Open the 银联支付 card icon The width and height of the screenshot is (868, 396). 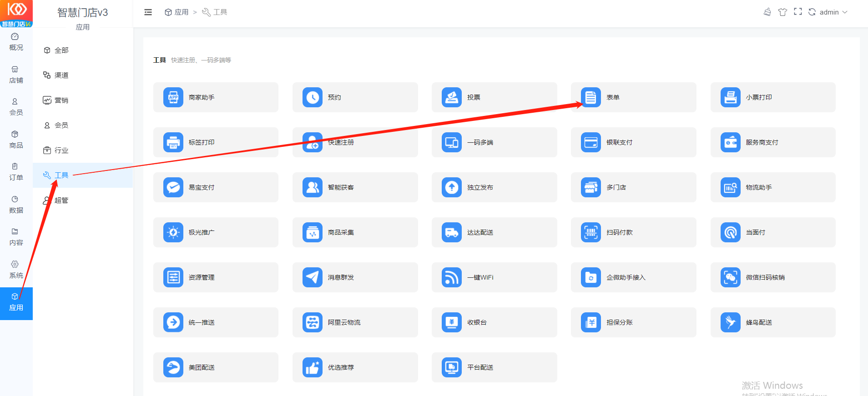coord(591,142)
